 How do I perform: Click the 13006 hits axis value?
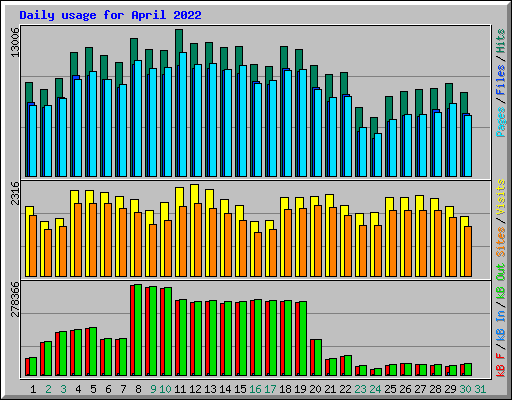click(x=15, y=42)
